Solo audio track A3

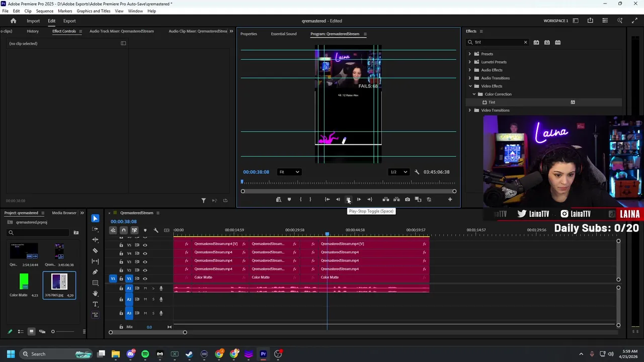153,313
